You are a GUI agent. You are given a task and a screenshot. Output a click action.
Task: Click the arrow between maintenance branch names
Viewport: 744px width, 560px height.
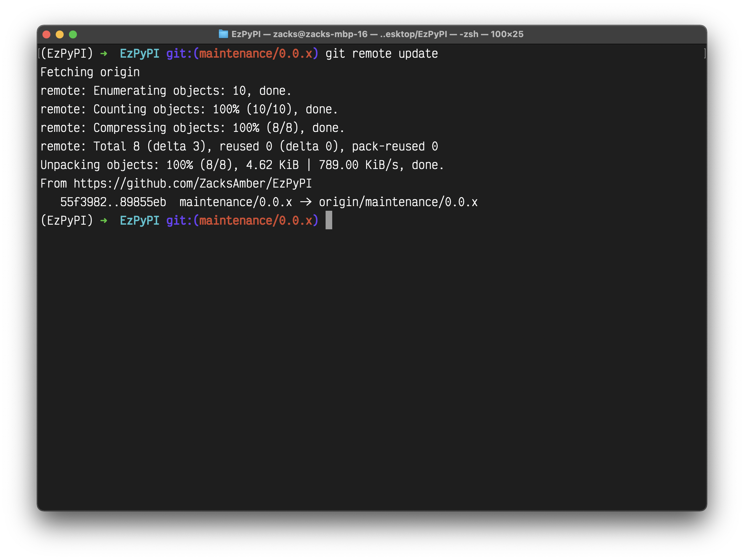pos(305,202)
